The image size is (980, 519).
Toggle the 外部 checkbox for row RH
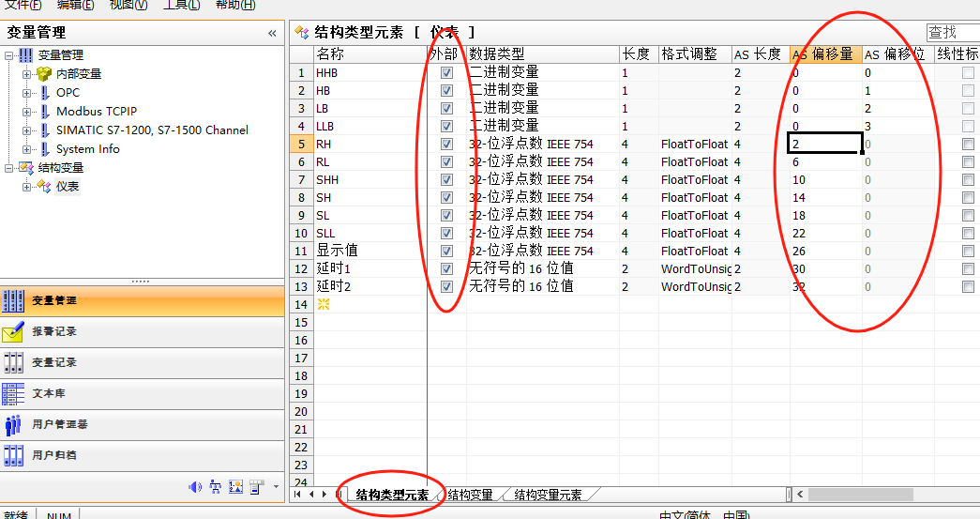446,144
